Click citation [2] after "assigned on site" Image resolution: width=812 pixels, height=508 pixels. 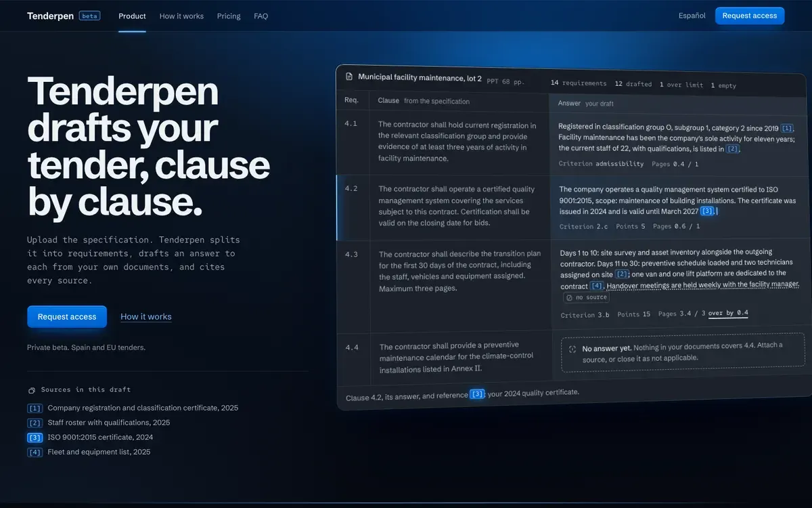(x=621, y=274)
